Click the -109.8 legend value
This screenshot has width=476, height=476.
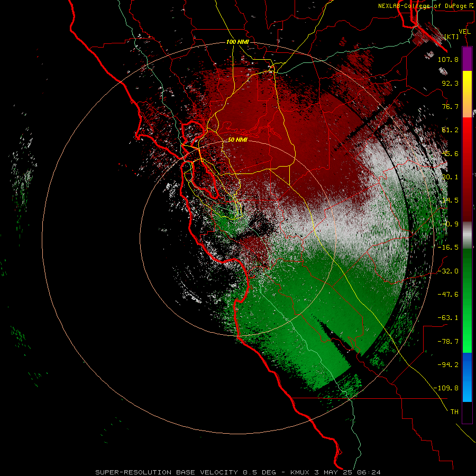[446, 388]
